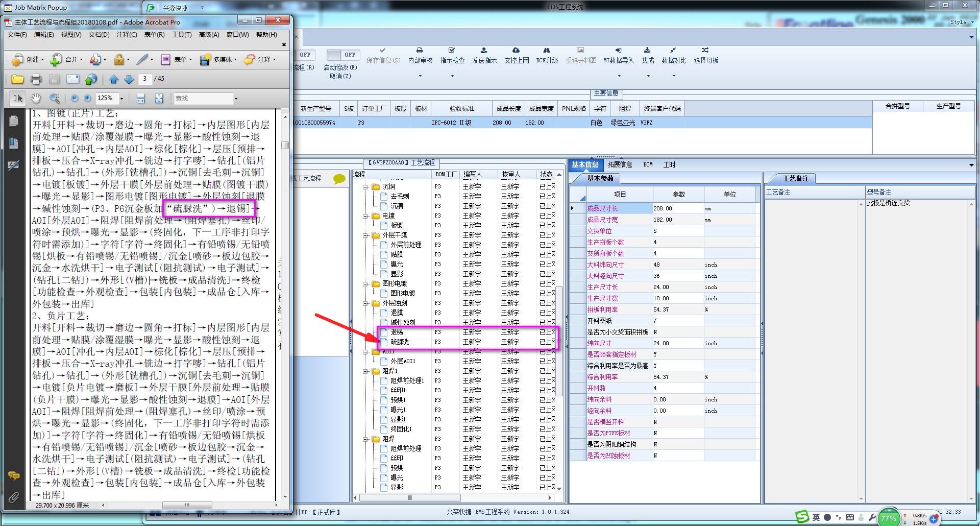
Task: Open the 指示检查 dropdown arrow
Action: (x=452, y=76)
